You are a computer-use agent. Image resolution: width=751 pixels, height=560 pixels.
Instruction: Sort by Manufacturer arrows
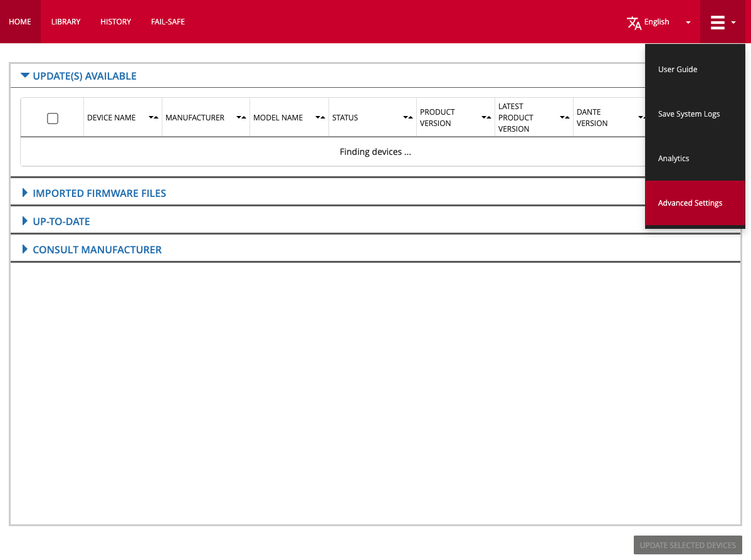click(241, 117)
